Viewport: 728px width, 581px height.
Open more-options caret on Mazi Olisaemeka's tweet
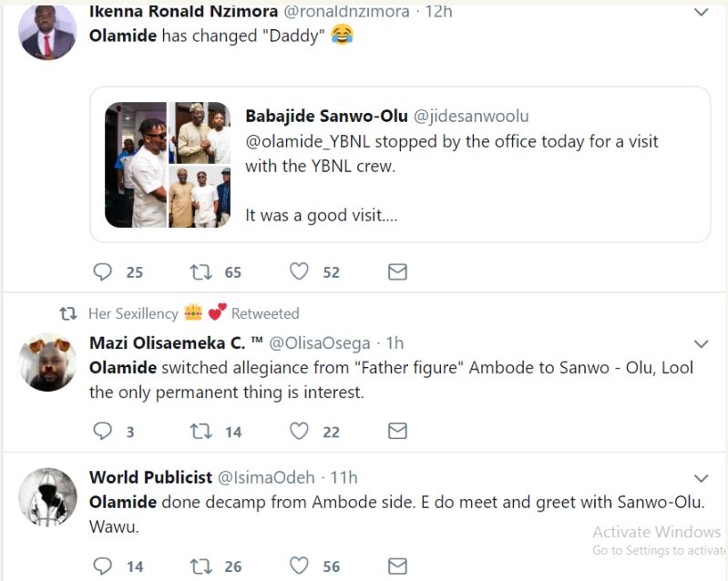click(701, 344)
